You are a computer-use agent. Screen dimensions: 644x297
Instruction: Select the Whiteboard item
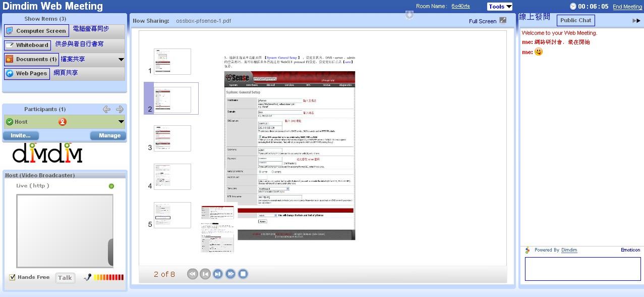coord(27,45)
